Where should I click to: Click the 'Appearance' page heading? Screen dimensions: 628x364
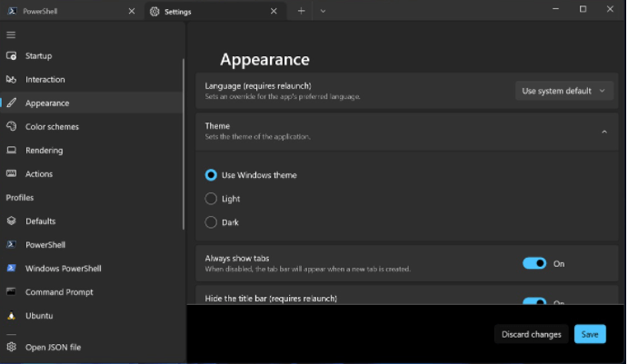coord(264,60)
